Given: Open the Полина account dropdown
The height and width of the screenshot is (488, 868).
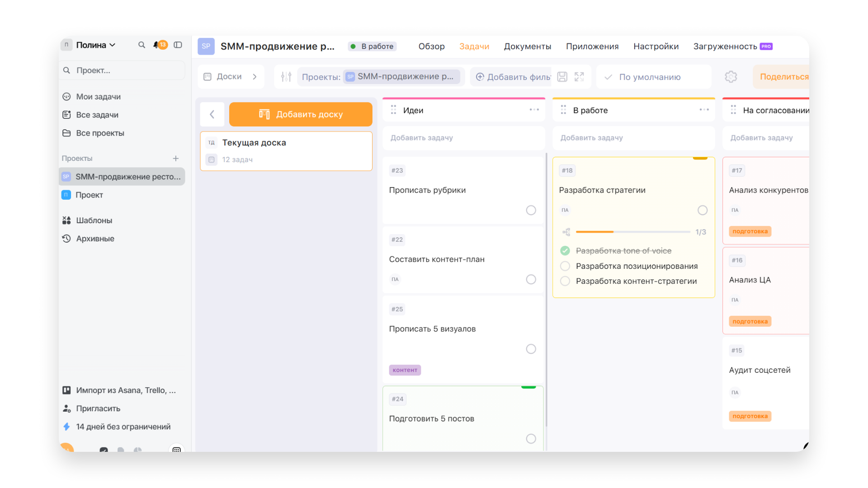Looking at the screenshot, I should 95,45.
